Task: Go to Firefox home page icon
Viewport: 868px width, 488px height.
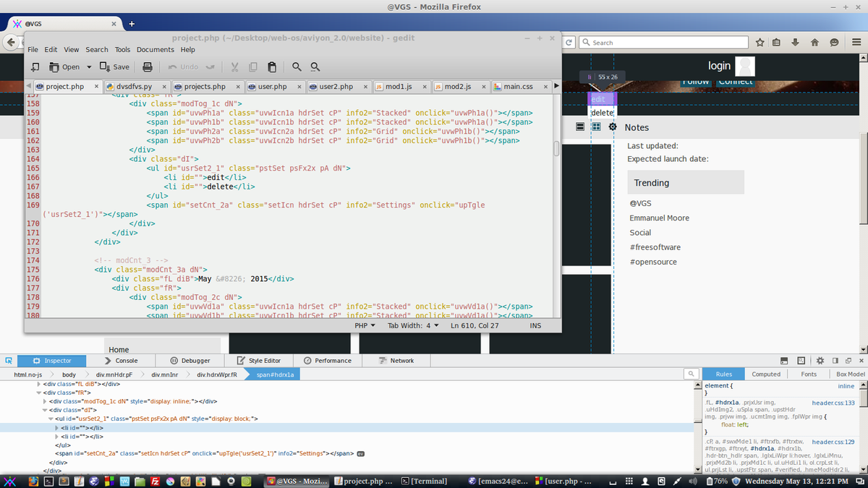Action: (814, 43)
